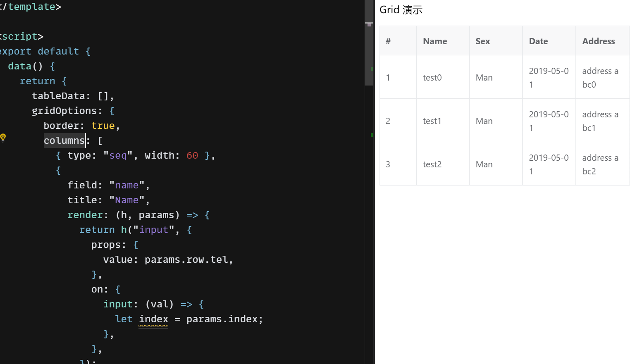Click the 'Date' column header

[x=538, y=41]
